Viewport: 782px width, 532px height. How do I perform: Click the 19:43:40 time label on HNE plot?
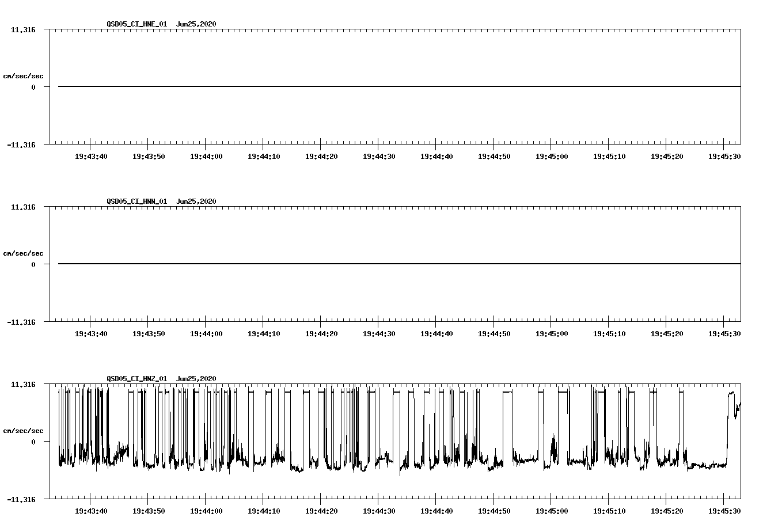(91, 156)
